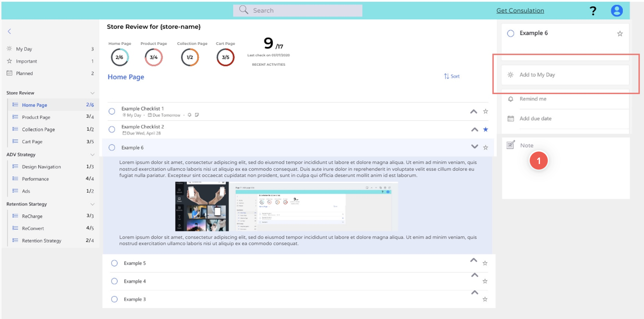Collapse the Example 6 details

(475, 147)
